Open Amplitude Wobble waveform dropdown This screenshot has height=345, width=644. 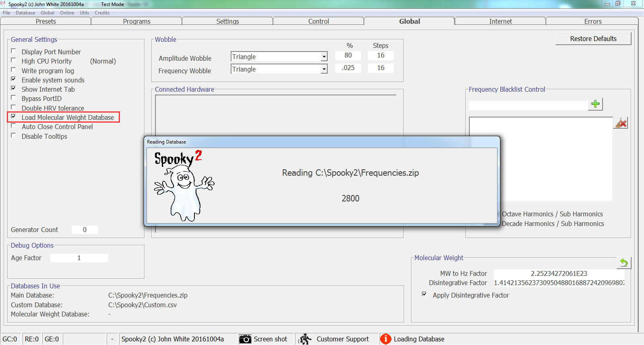[324, 57]
